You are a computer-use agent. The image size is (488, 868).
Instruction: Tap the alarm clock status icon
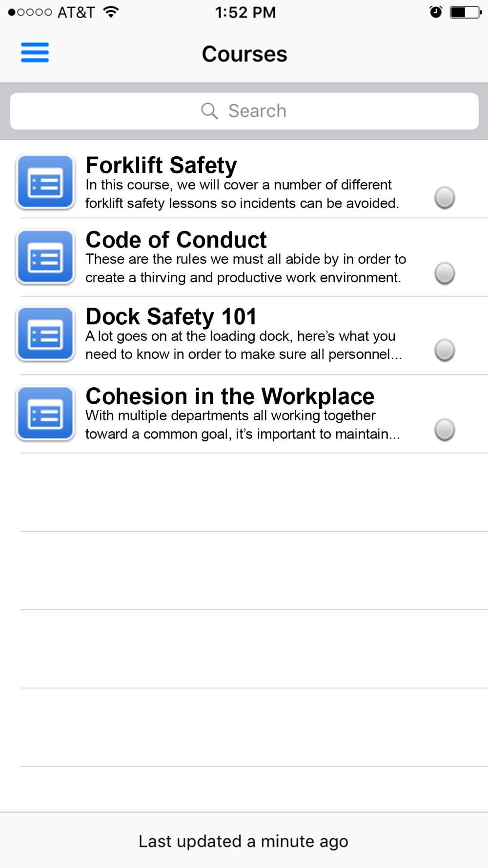(x=435, y=12)
